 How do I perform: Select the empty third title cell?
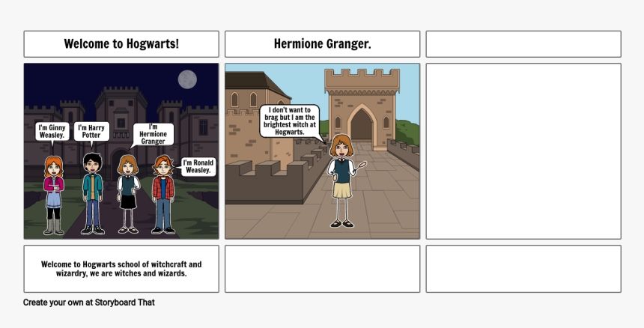[523, 44]
